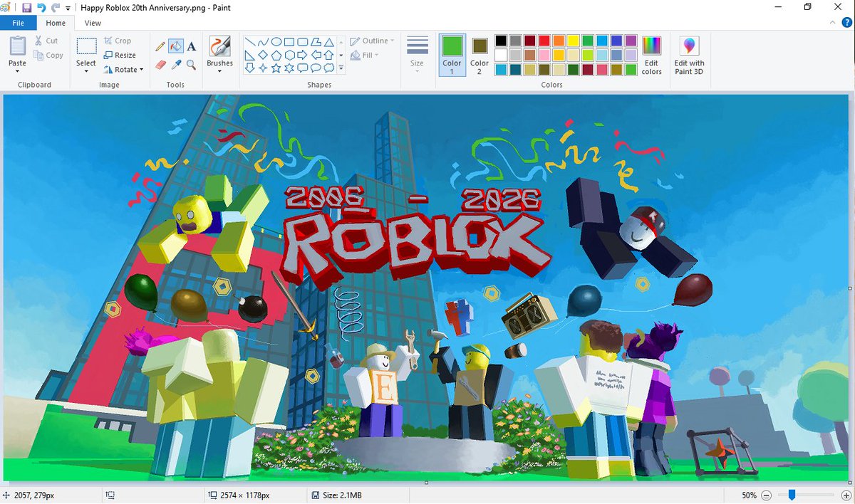Choose the Hexagon shape

tap(289, 55)
